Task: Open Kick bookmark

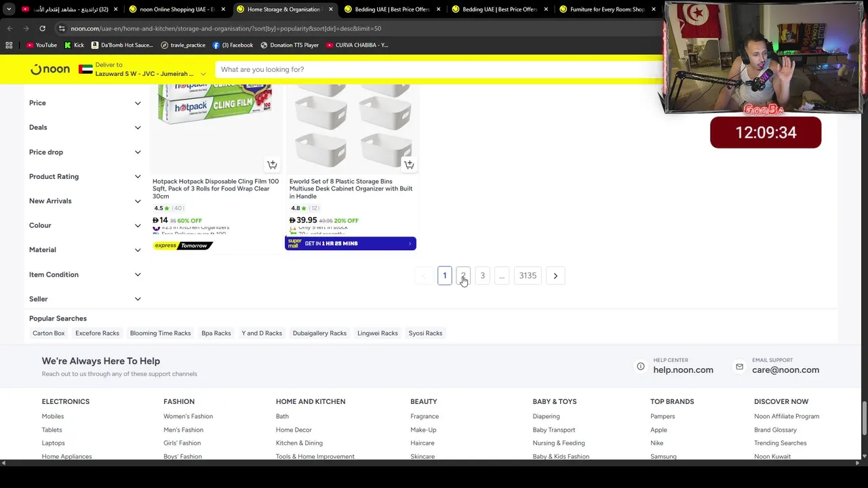Action: click(x=74, y=45)
